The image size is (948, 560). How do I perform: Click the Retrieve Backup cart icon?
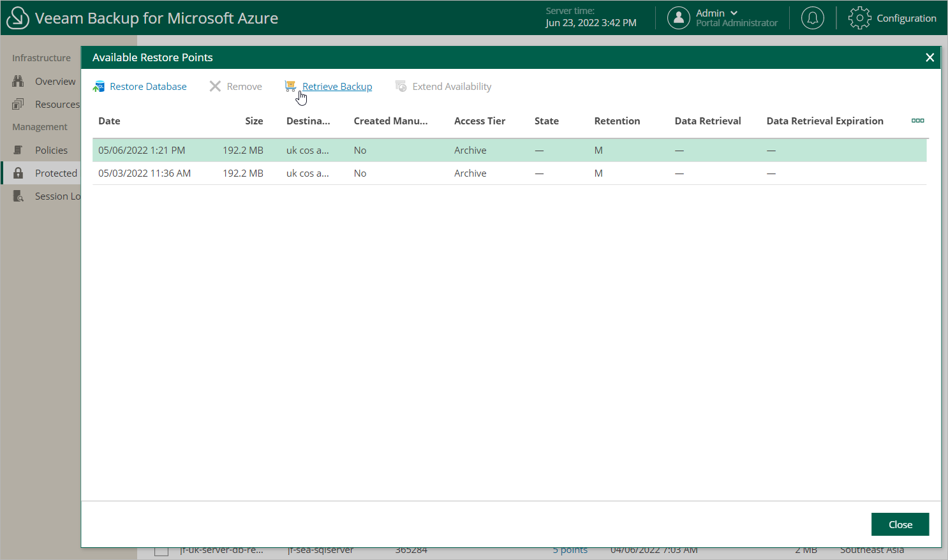pos(290,86)
